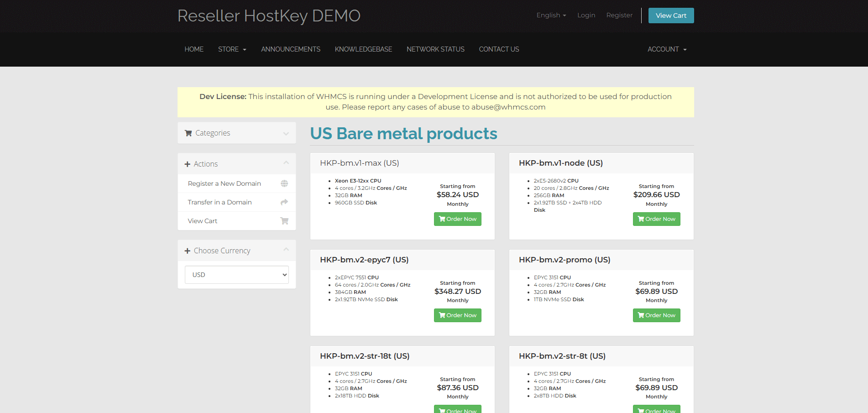
Task: Open the English language dropdown
Action: pyautogui.click(x=551, y=15)
